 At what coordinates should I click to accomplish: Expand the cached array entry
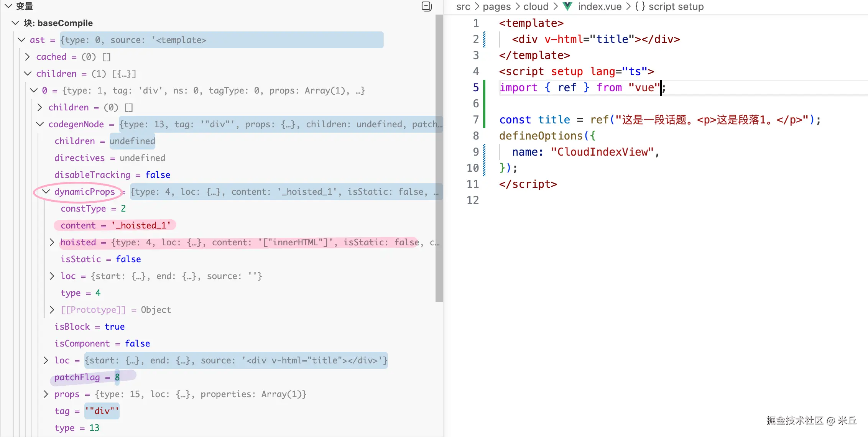[27, 57]
